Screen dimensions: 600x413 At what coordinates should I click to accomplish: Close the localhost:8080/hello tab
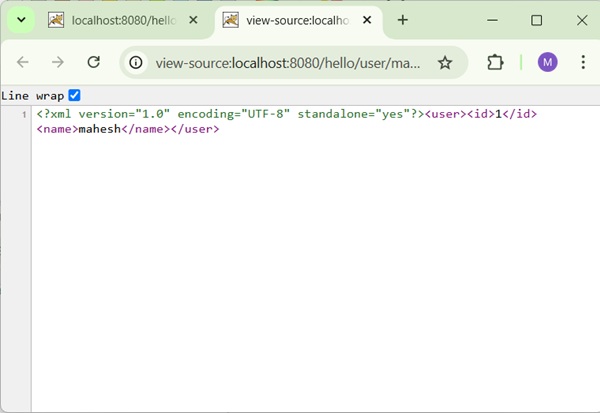pyautogui.click(x=193, y=20)
